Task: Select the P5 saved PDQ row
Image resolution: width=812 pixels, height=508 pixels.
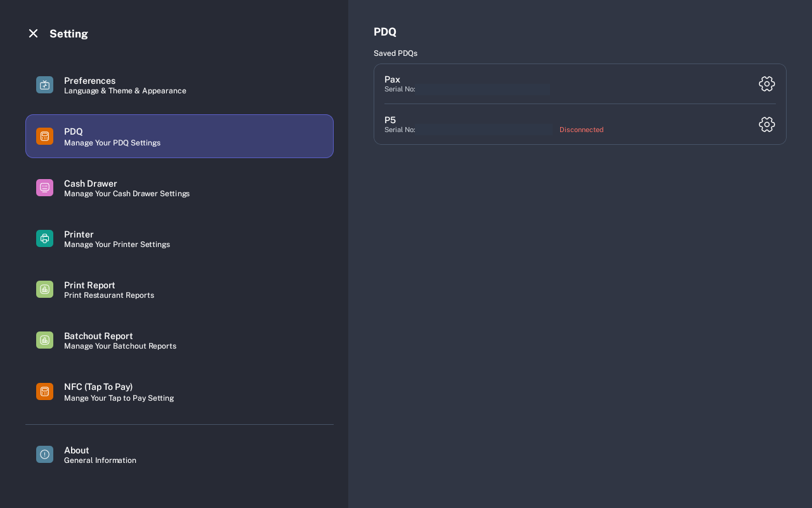Action: [580, 124]
